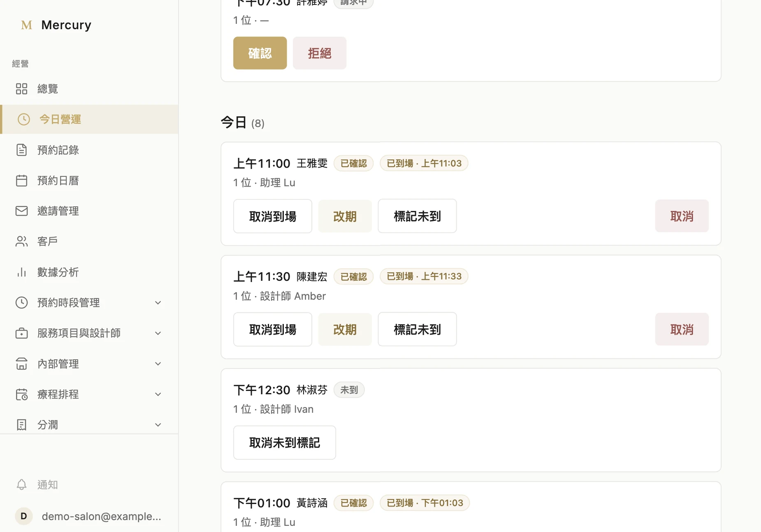Click the 設計師 Amber detail text
Image resolution: width=761 pixels, height=532 pixels.
click(293, 296)
